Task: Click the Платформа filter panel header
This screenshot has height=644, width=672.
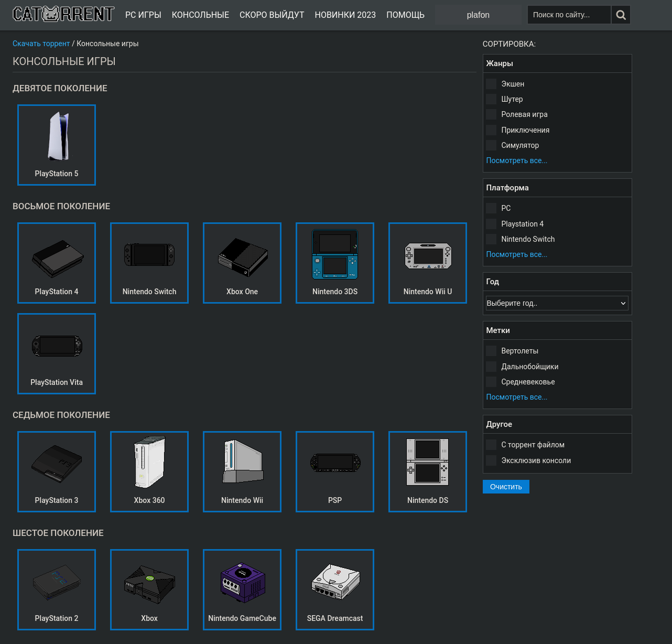Action: [x=557, y=188]
